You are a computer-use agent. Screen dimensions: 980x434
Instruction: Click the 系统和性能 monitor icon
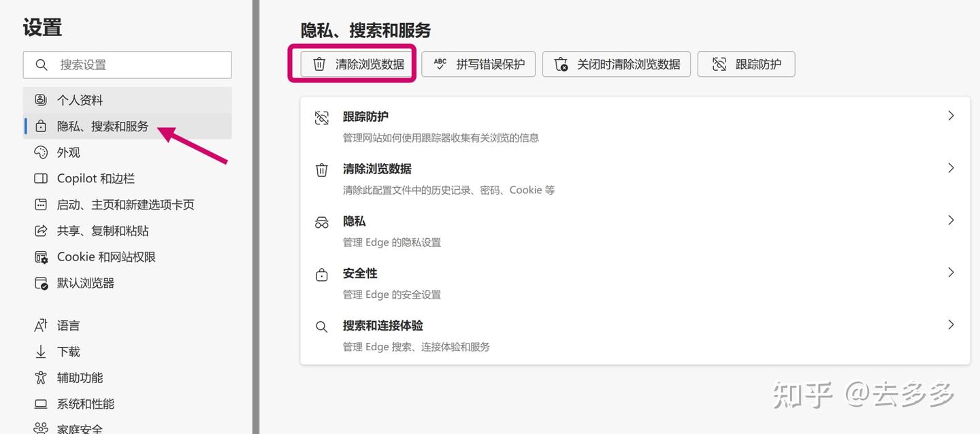click(39, 403)
